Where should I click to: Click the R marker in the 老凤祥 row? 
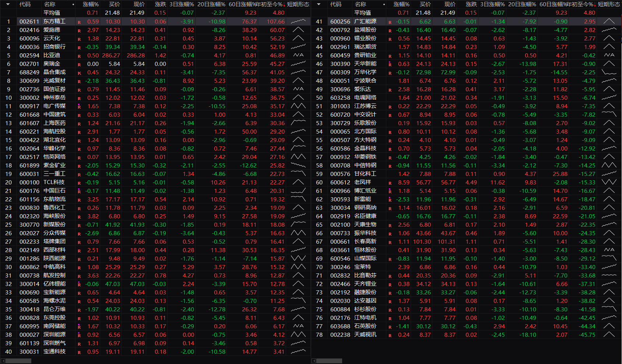pyautogui.click(x=390, y=183)
